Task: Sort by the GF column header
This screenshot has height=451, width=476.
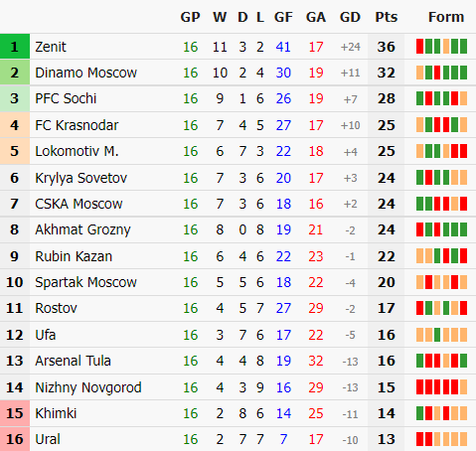Action: [x=283, y=17]
